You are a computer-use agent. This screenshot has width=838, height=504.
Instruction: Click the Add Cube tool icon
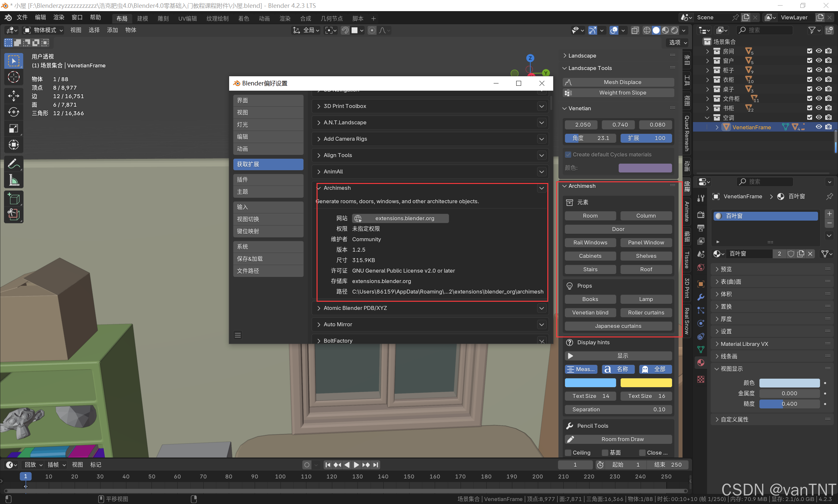click(14, 199)
